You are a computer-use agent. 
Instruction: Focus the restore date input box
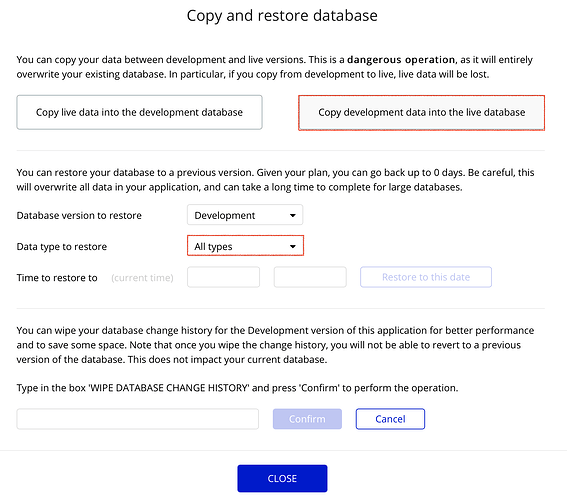pos(223,277)
